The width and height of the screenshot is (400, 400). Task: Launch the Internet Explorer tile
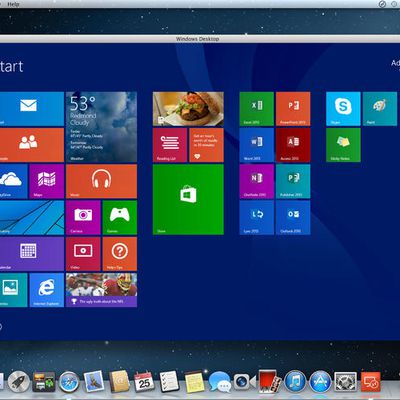coord(47,290)
